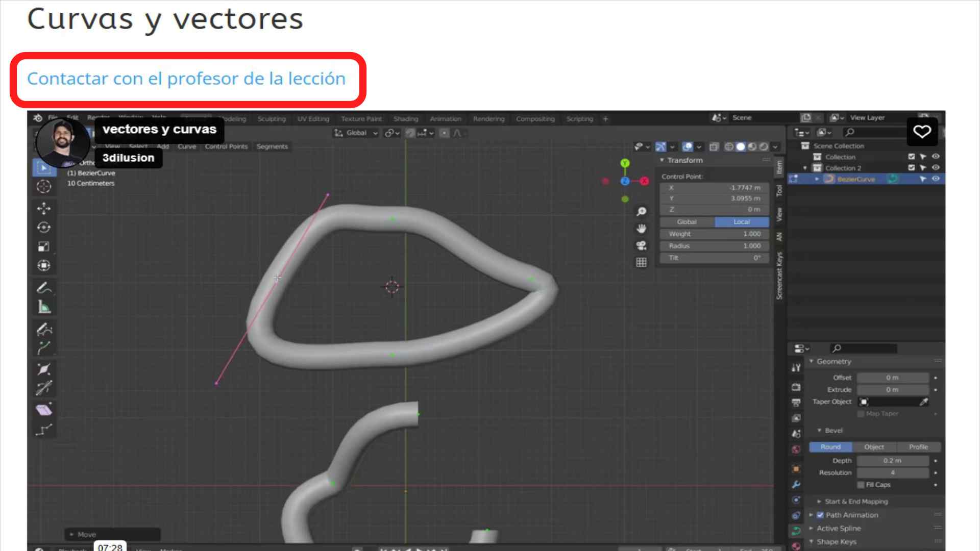Select the Rotate tool in the left toolbar
980x551 pixels.
pyautogui.click(x=44, y=228)
